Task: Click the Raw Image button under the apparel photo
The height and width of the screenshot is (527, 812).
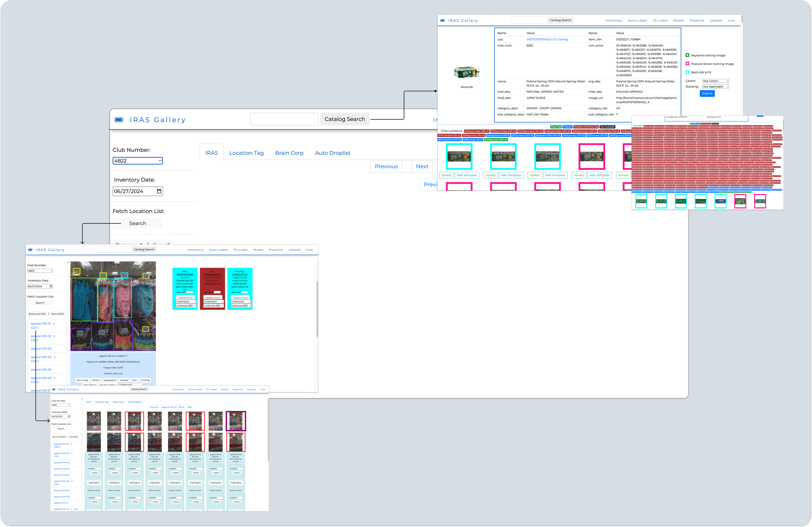Action: click(82, 380)
